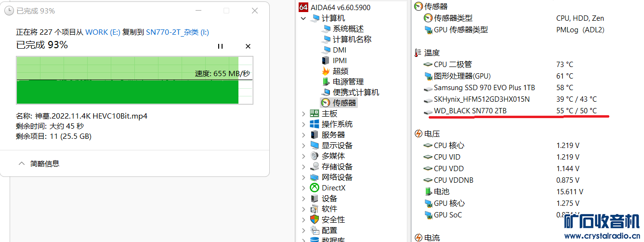Click the 55 °C / 50 °C value
This screenshot has width=644, height=242.
tap(577, 111)
